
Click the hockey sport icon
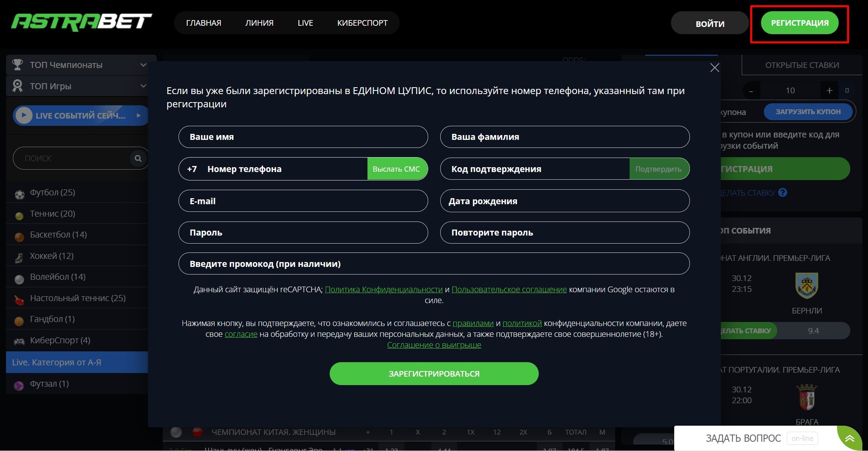(x=19, y=258)
